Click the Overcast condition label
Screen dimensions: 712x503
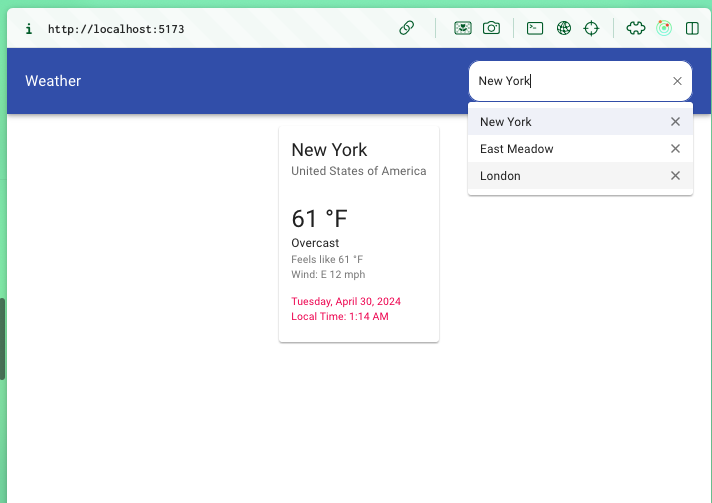315,243
